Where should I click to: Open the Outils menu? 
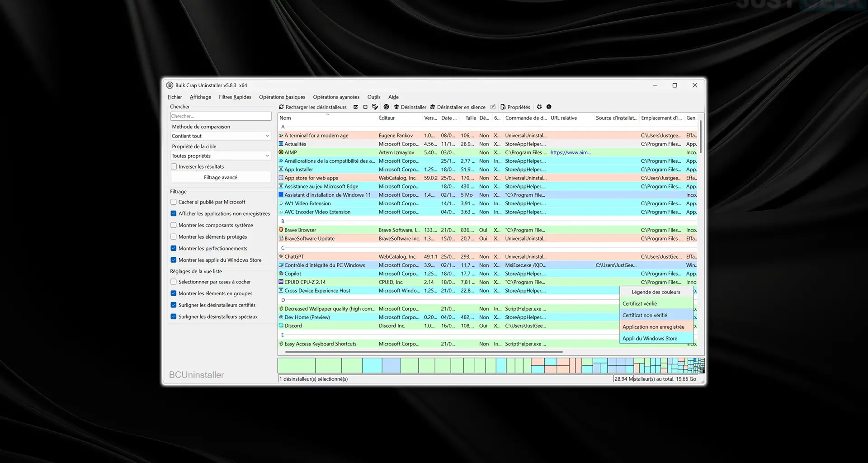[x=374, y=97]
